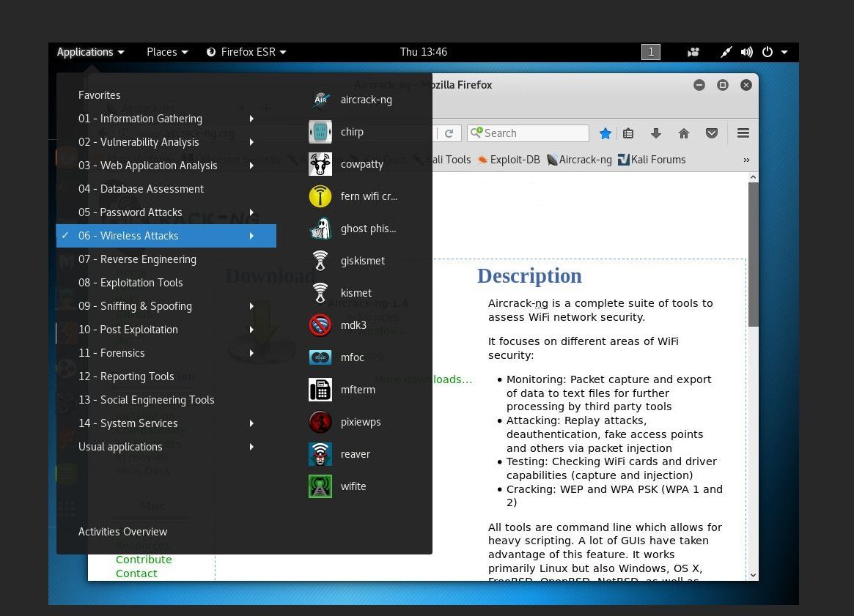This screenshot has width=854, height=616.
Task: Click the scrollbar down arrow in Firefox
Action: 754,575
